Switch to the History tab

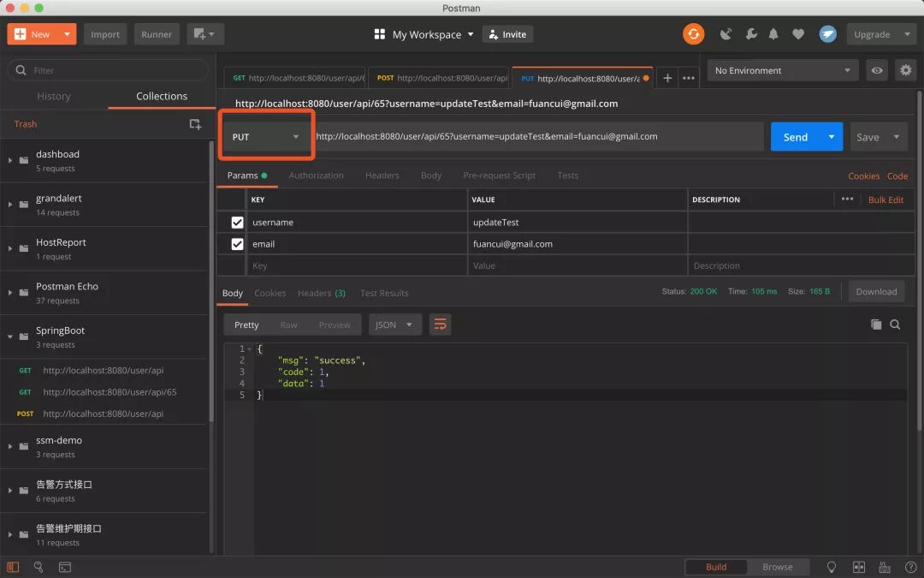pyautogui.click(x=54, y=96)
